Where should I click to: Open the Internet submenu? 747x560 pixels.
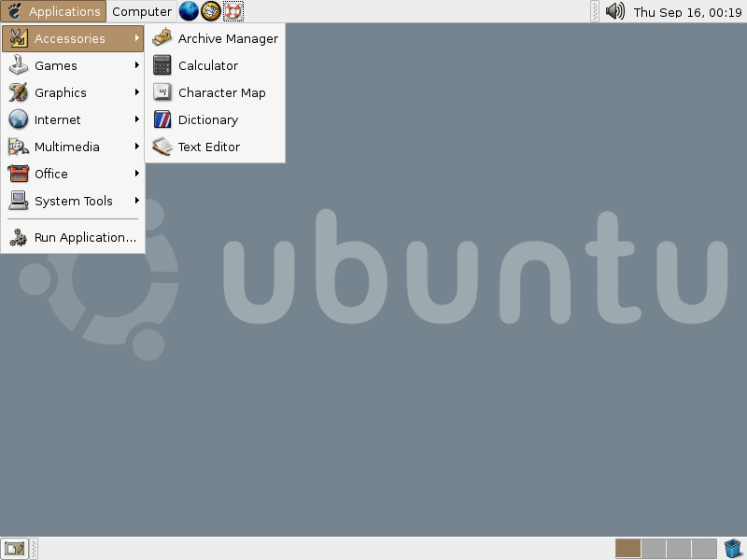point(73,119)
